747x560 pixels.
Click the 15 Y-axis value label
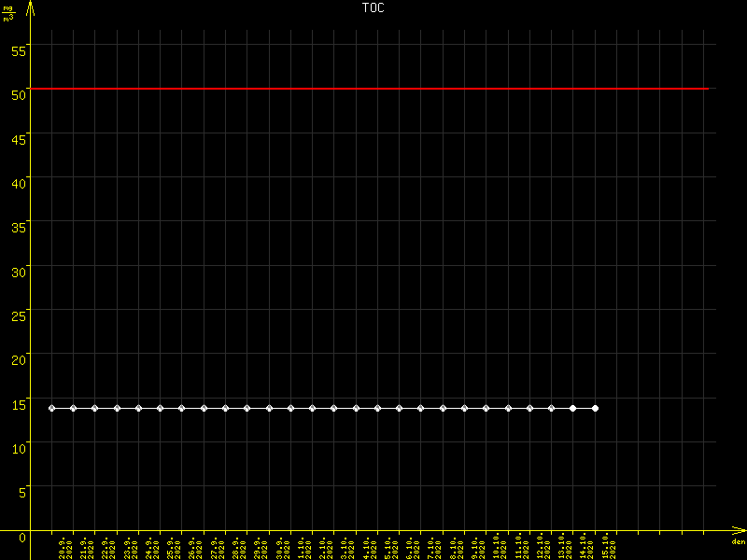pyautogui.click(x=17, y=404)
